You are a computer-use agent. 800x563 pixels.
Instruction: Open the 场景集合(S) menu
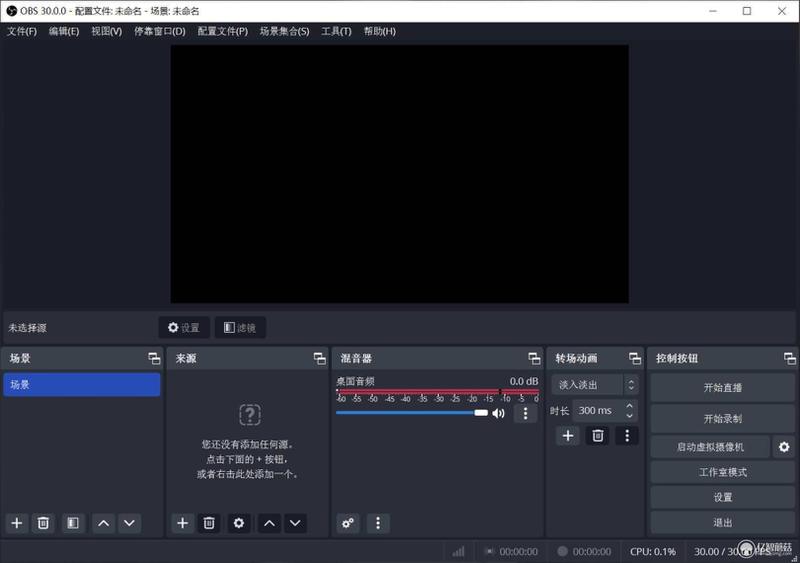(x=284, y=32)
